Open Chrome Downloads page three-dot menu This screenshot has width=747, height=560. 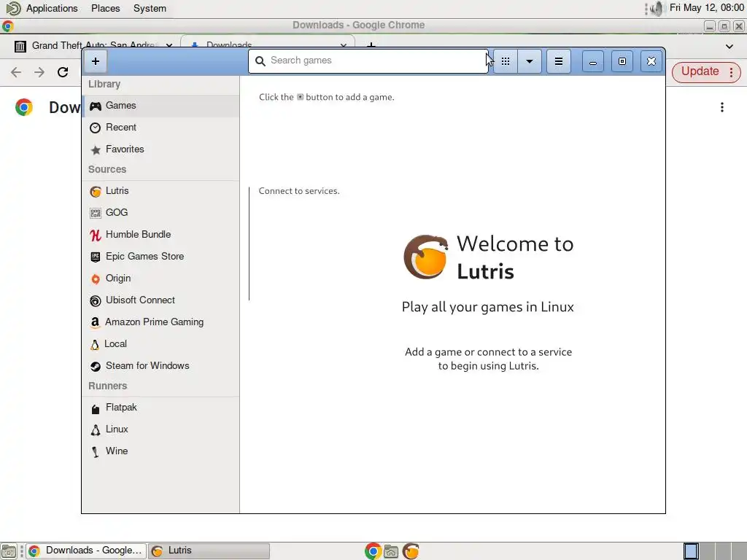722,108
